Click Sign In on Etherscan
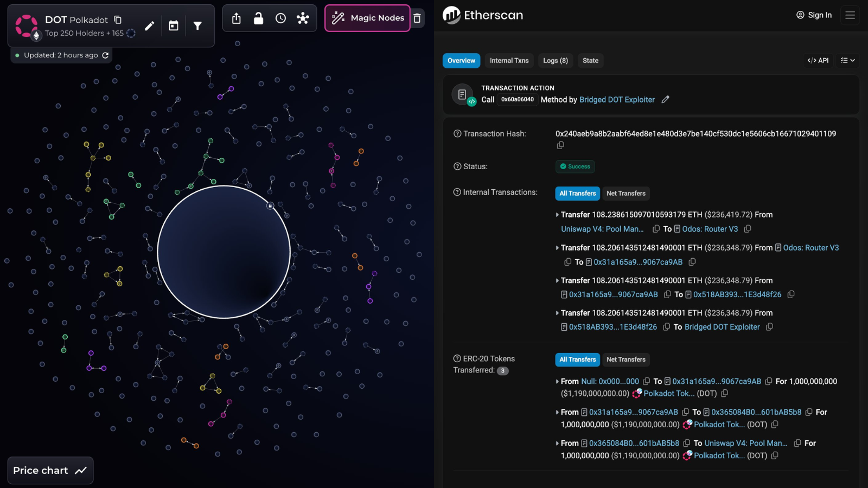This screenshot has height=488, width=868. pyautogui.click(x=814, y=15)
